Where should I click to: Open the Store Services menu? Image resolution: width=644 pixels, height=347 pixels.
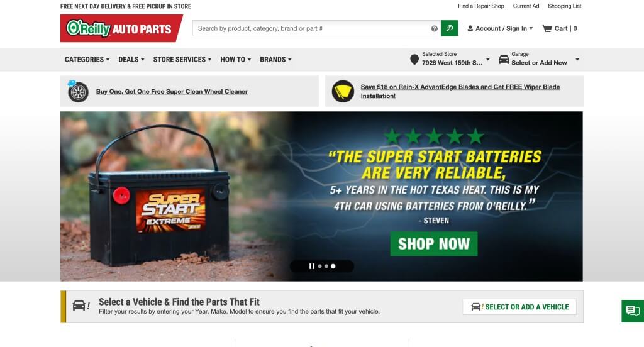[x=182, y=60]
